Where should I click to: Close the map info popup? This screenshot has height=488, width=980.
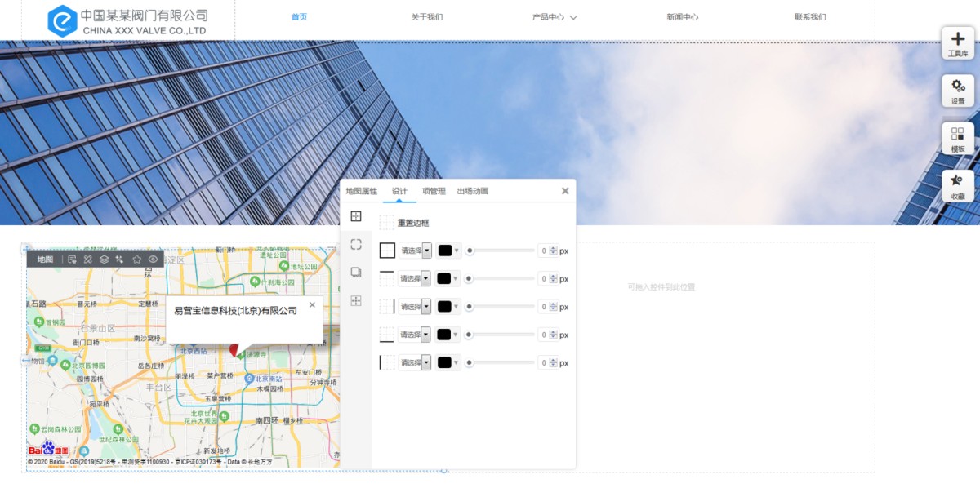click(x=311, y=304)
